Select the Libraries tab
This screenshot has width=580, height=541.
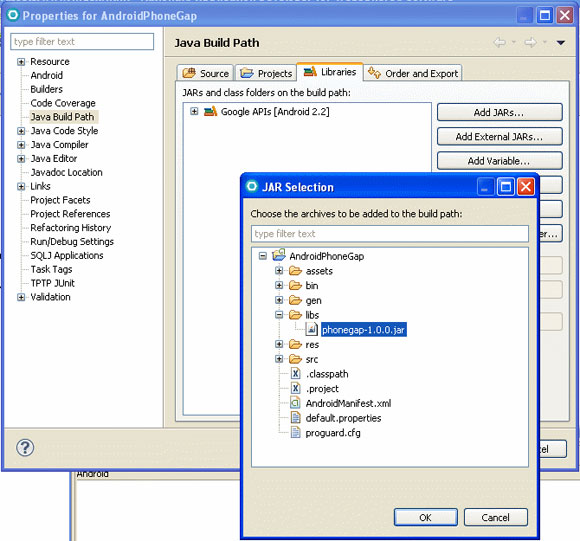[330, 72]
